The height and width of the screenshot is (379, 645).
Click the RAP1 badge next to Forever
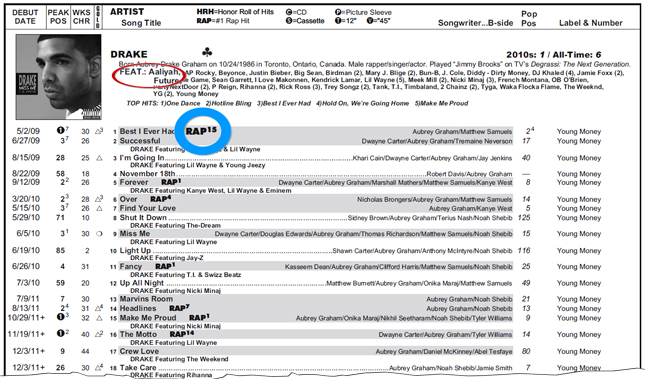(x=171, y=182)
